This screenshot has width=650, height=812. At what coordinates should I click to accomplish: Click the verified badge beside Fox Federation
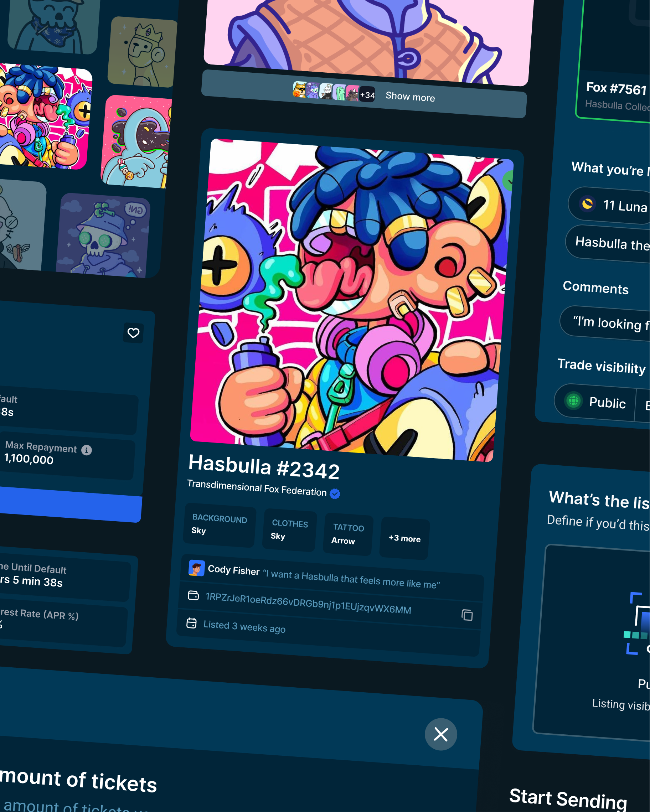335,493
